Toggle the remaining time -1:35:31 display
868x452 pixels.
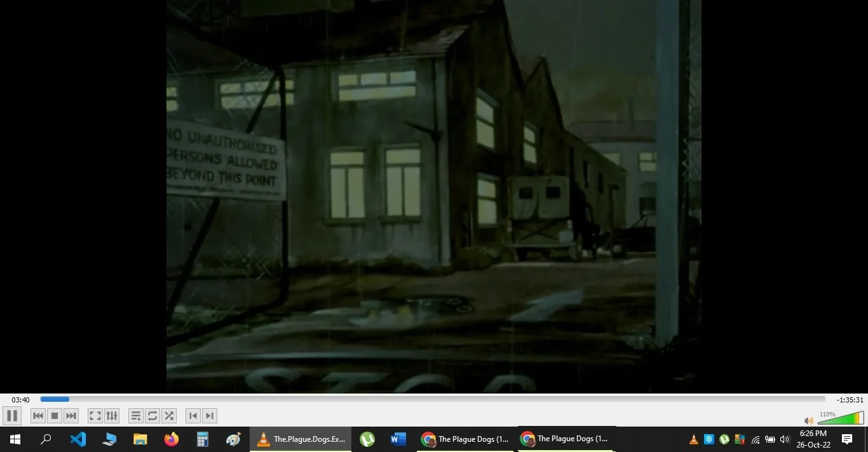(850, 400)
